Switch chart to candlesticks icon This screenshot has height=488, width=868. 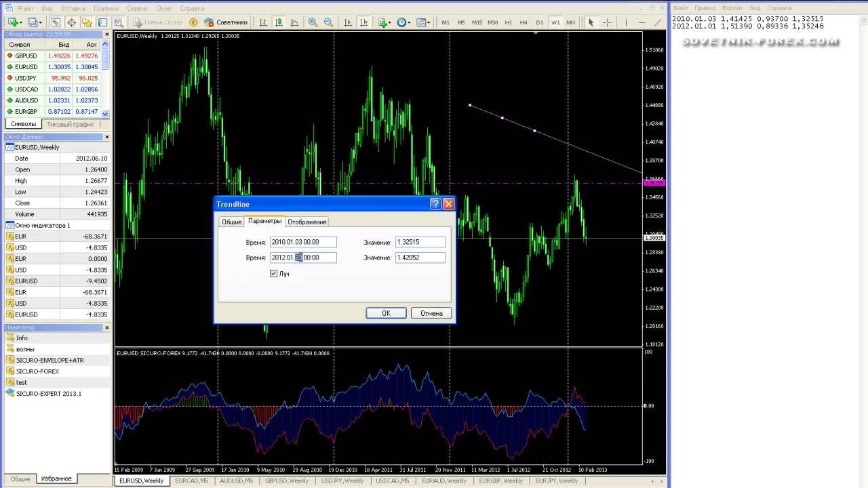pos(279,22)
